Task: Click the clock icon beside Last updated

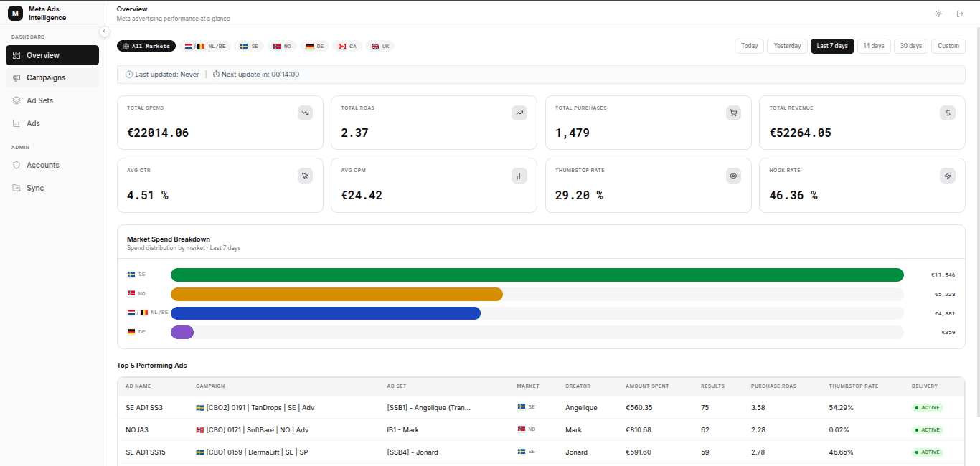Action: [x=129, y=75]
